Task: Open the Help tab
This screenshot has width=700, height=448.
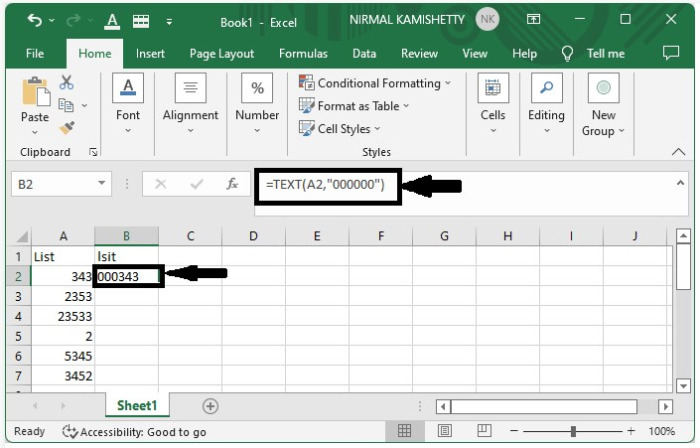Action: pyautogui.click(x=524, y=54)
